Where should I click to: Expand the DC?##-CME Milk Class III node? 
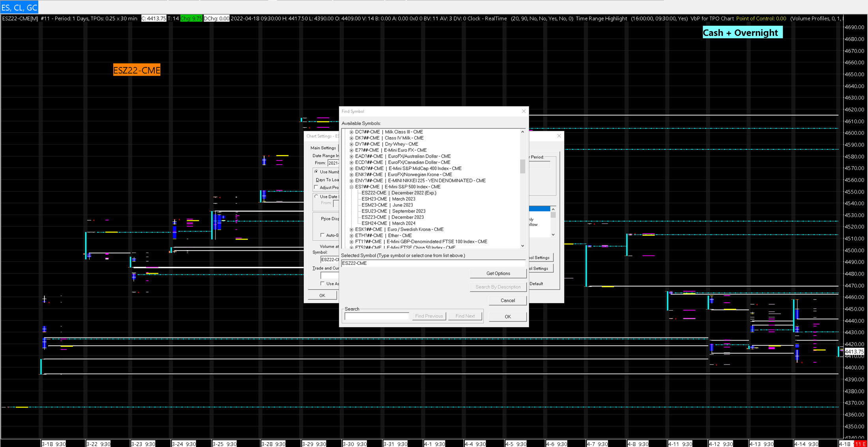[351, 132]
